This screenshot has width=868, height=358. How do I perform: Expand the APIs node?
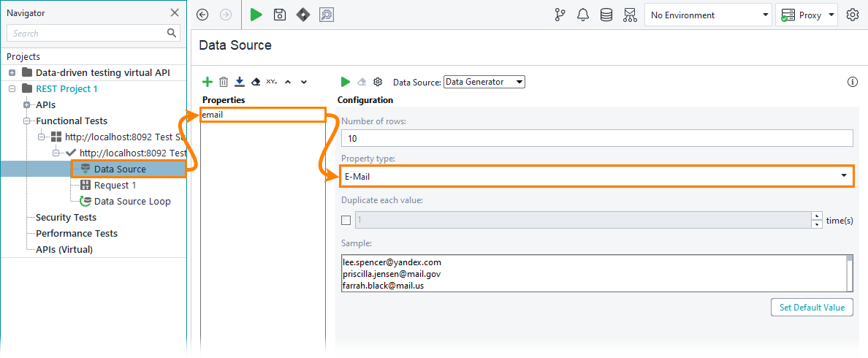[x=26, y=104]
